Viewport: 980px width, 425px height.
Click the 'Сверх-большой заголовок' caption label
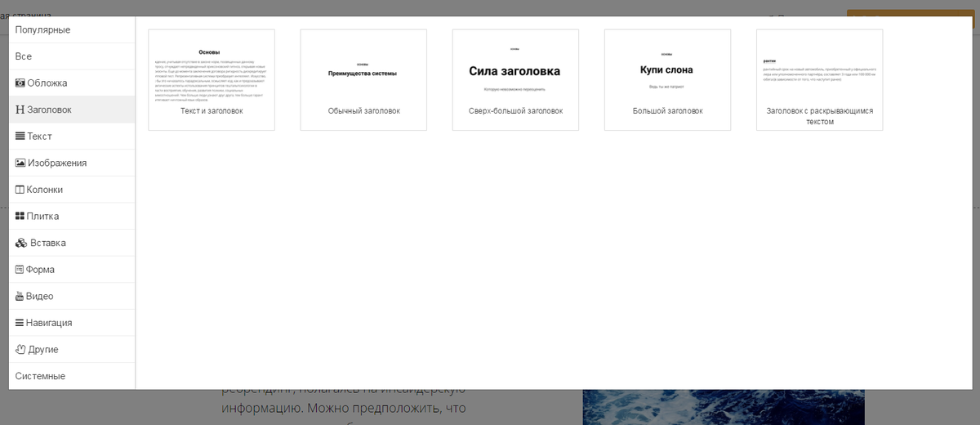[x=515, y=111]
